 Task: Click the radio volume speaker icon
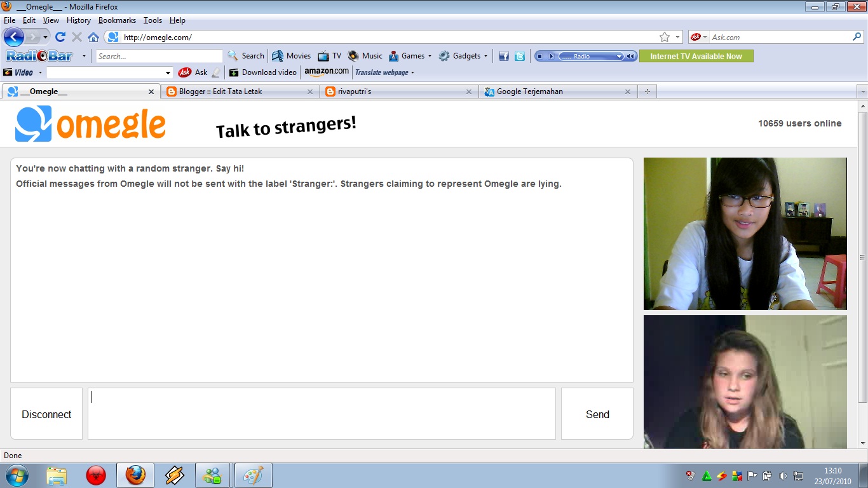[x=630, y=56]
